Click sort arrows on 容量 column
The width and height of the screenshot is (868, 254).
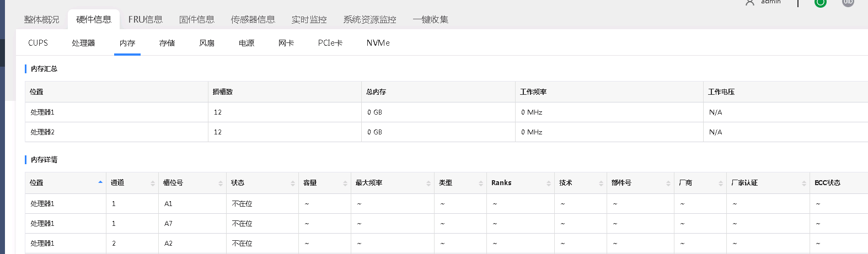tap(345, 183)
